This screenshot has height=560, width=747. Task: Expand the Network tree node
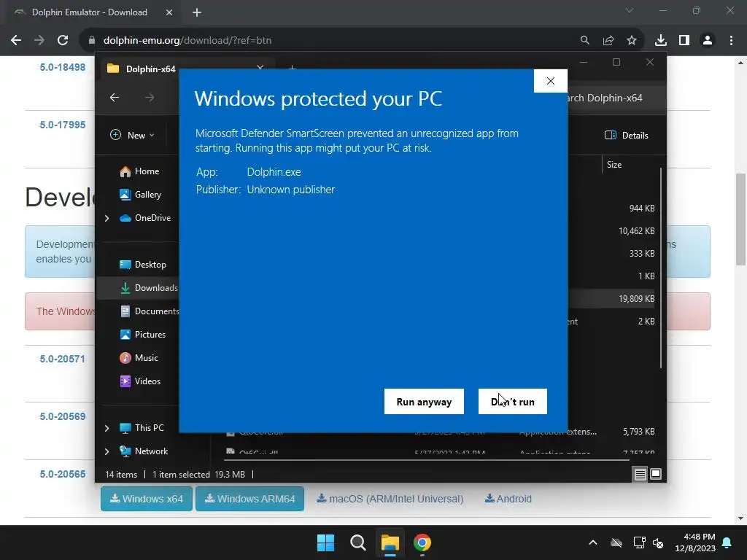click(107, 451)
